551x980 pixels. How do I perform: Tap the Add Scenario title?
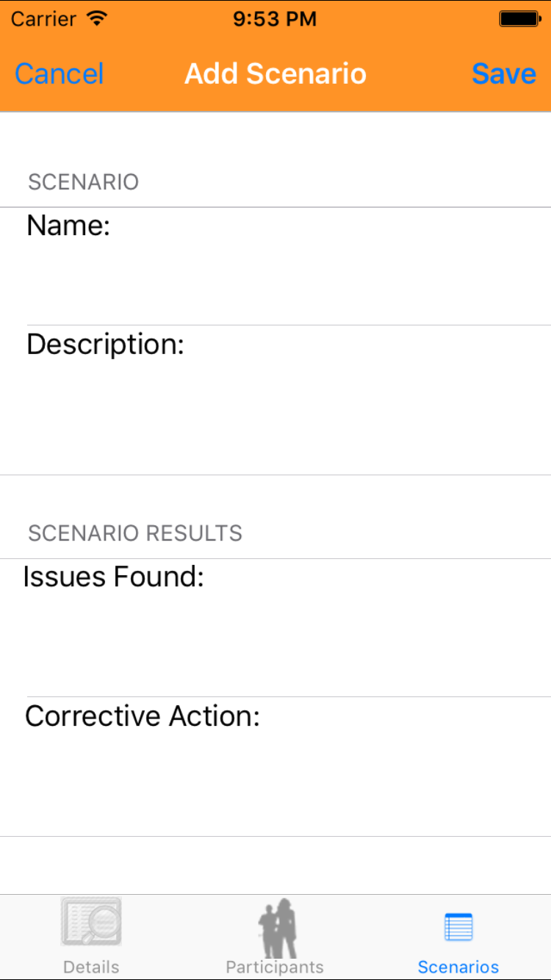tap(275, 74)
